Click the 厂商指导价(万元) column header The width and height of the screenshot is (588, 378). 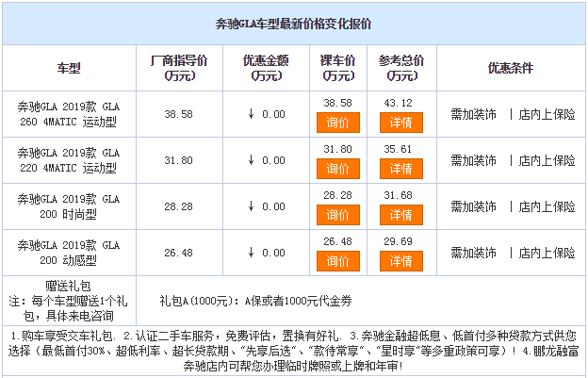click(179, 68)
